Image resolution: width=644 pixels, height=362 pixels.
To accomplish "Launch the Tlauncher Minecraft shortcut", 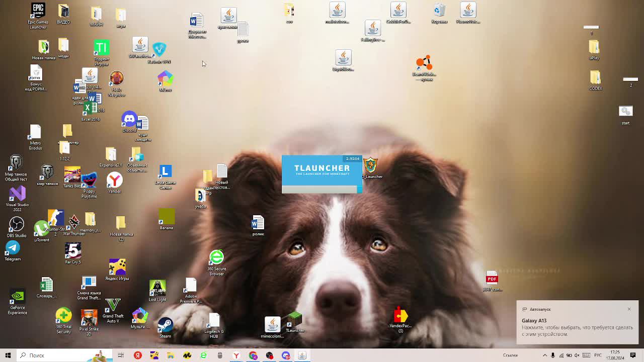I will coord(295,322).
